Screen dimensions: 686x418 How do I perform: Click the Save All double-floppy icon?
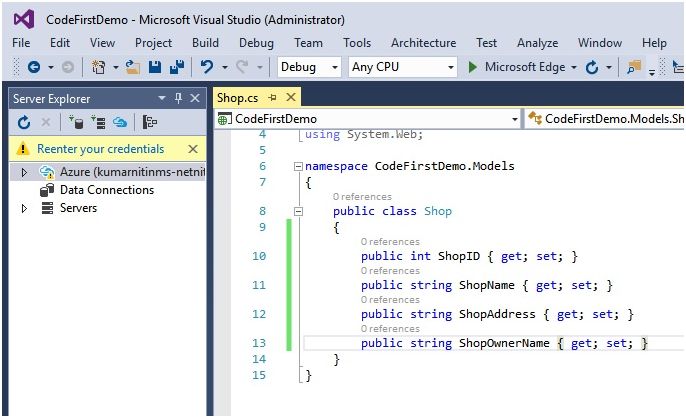coord(177,67)
